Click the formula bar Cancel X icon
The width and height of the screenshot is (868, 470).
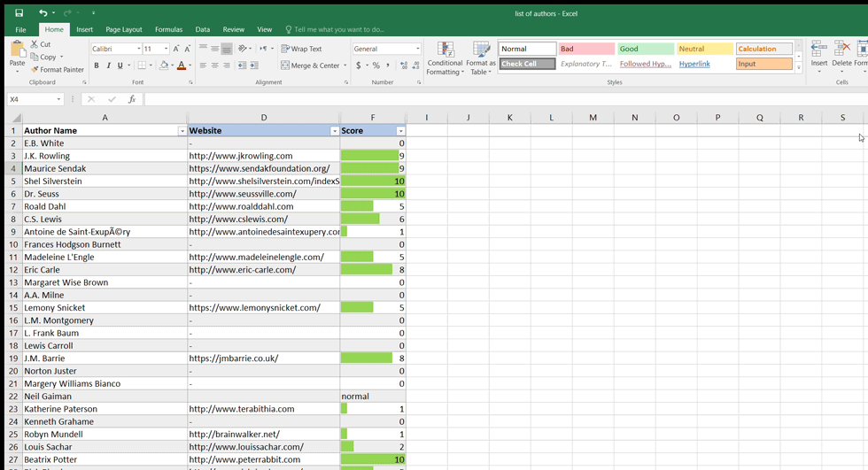(x=91, y=99)
